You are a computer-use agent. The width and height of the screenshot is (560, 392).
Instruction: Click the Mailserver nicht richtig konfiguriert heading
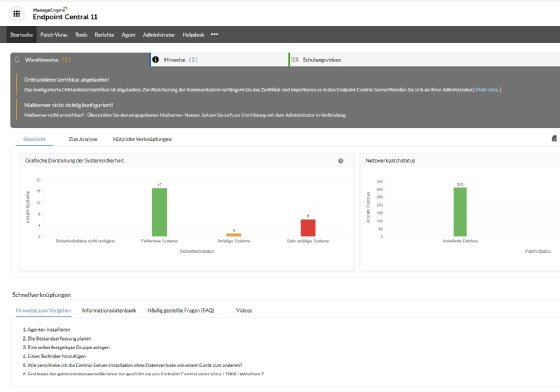pos(69,105)
